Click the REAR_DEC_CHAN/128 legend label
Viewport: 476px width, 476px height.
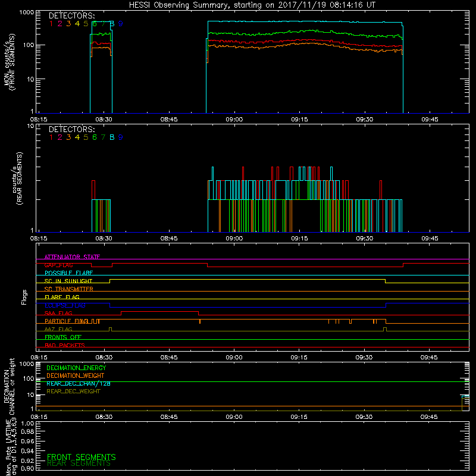(x=79, y=384)
